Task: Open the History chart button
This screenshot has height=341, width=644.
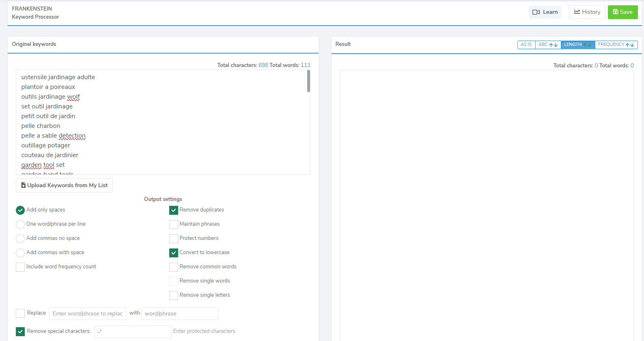Action: coord(587,12)
